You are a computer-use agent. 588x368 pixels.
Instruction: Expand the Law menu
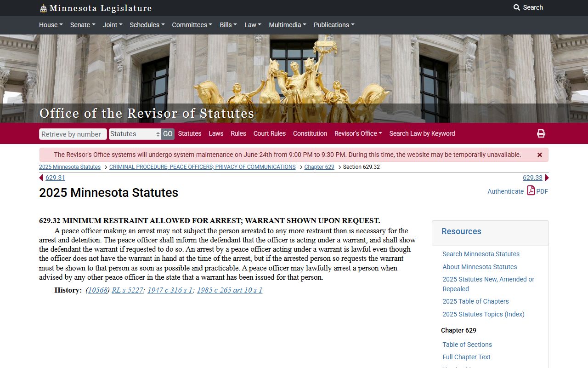253,25
